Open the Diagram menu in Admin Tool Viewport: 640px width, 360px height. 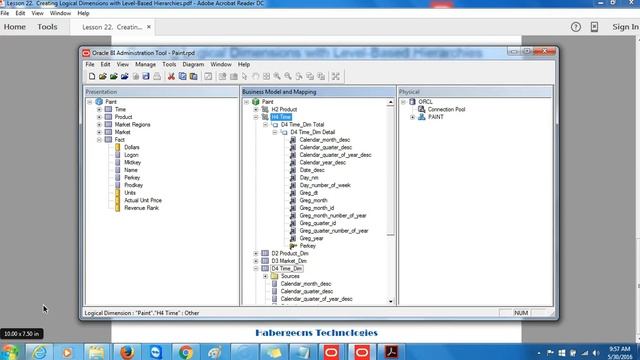[x=193, y=64]
